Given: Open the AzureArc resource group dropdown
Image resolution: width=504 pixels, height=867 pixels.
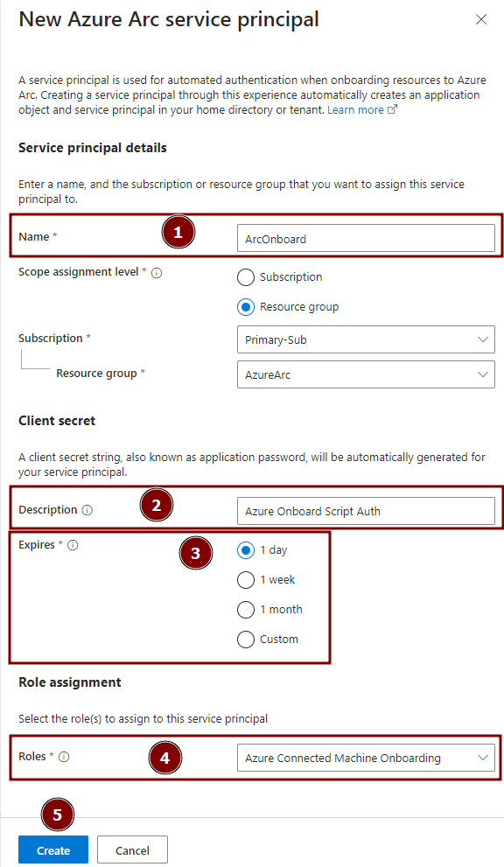Looking at the screenshot, I should [366, 374].
